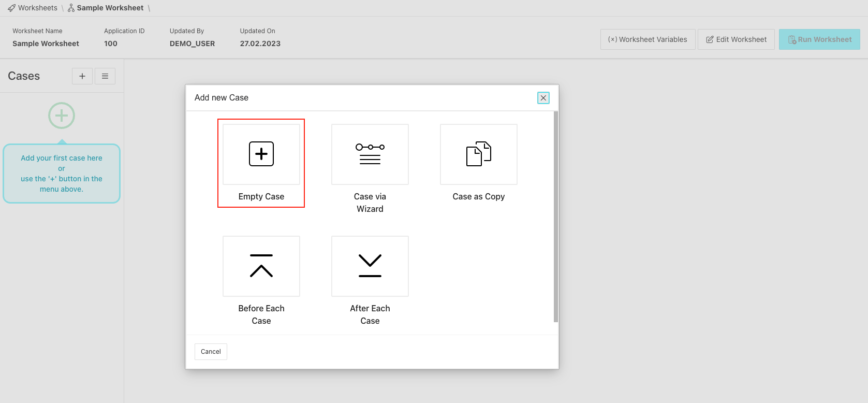Click the Application ID value 100
This screenshot has height=403, width=868.
click(111, 44)
